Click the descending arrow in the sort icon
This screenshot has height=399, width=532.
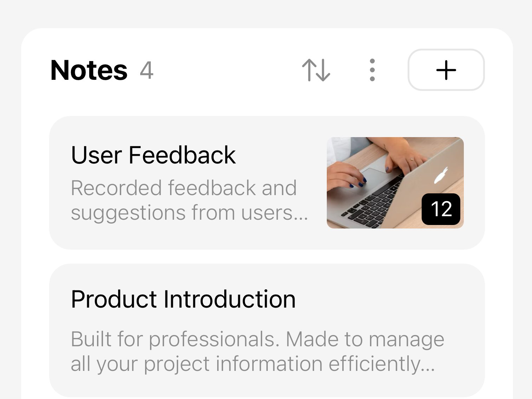tap(323, 70)
